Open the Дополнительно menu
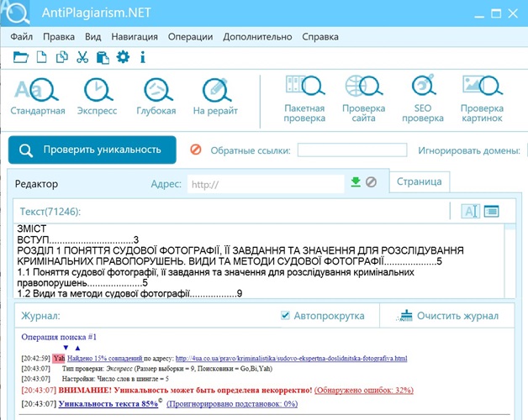This screenshot has width=528, height=420. pyautogui.click(x=257, y=36)
